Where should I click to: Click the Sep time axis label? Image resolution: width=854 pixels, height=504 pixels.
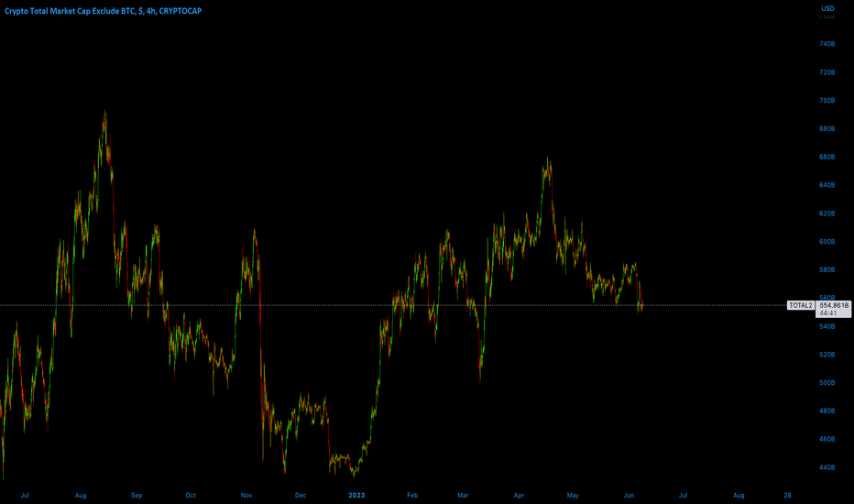coord(137,495)
